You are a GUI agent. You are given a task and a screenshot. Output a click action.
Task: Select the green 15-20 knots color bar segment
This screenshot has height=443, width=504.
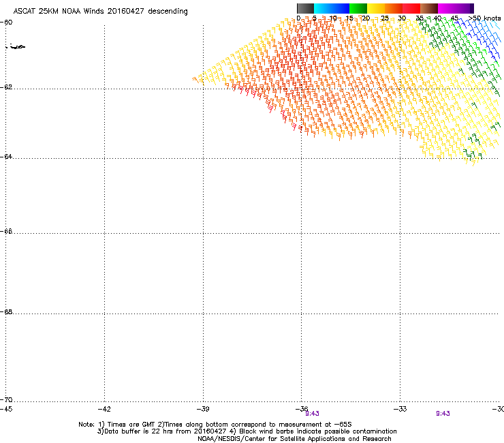point(358,8)
